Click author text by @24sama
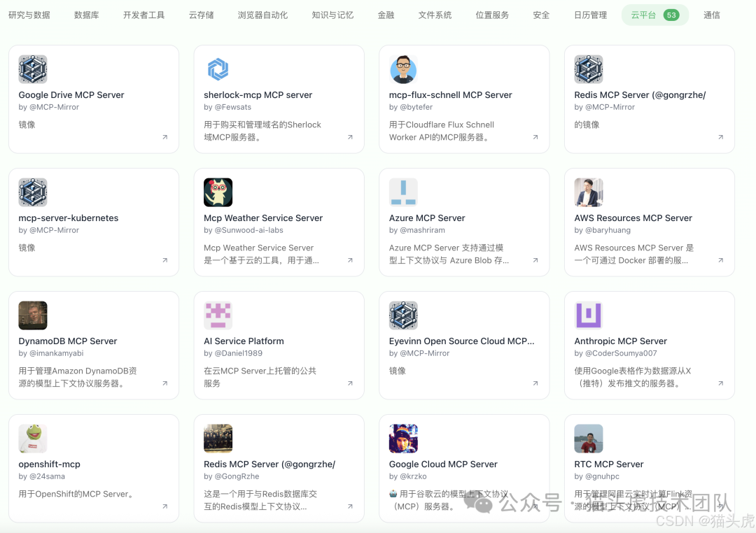Screen dimensions: 756x533 coord(41,476)
